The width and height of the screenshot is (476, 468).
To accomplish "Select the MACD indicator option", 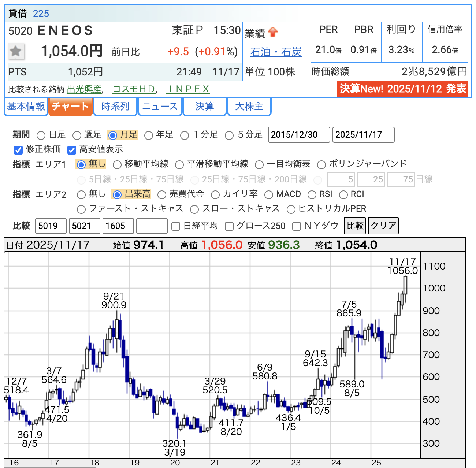I will [269, 195].
